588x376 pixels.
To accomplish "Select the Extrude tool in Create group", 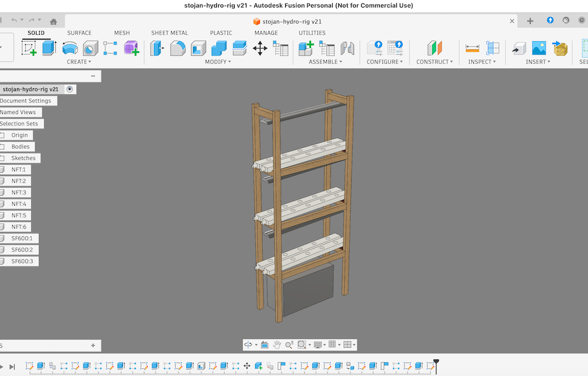I will pos(49,48).
